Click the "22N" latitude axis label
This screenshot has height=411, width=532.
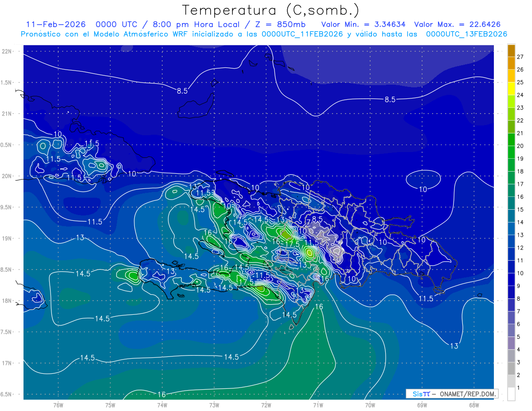click(8, 51)
